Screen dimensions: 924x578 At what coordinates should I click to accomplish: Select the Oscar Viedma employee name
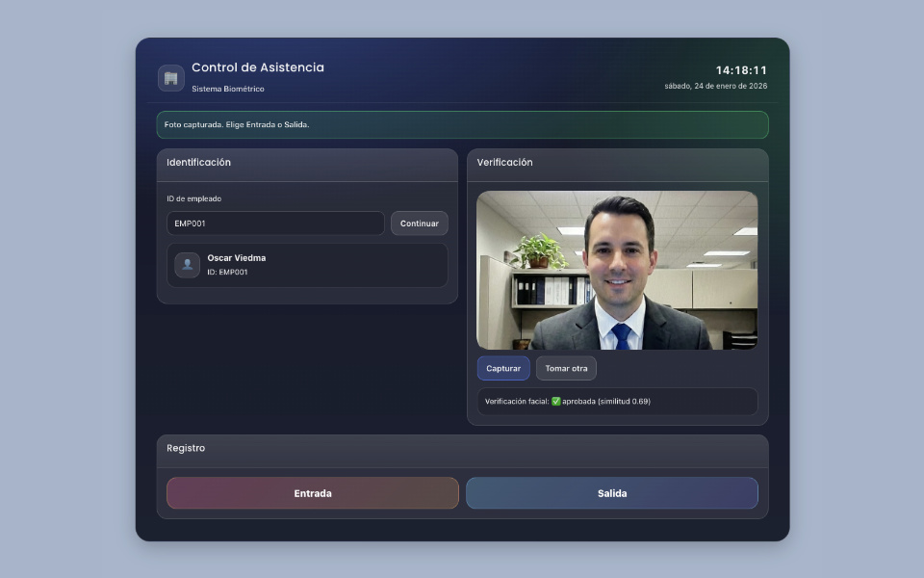point(237,258)
